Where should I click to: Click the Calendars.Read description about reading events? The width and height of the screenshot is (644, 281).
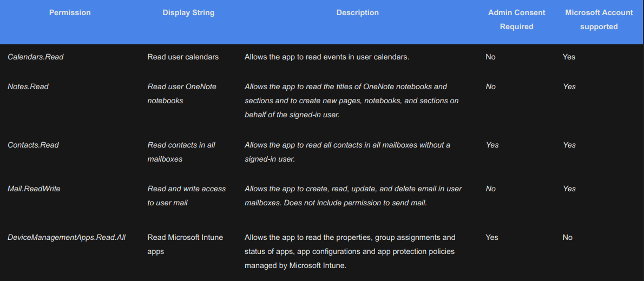point(327,57)
